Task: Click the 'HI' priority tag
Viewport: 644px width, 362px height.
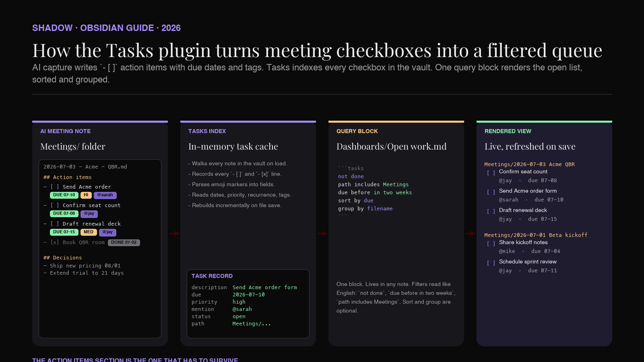Action: tap(86, 195)
